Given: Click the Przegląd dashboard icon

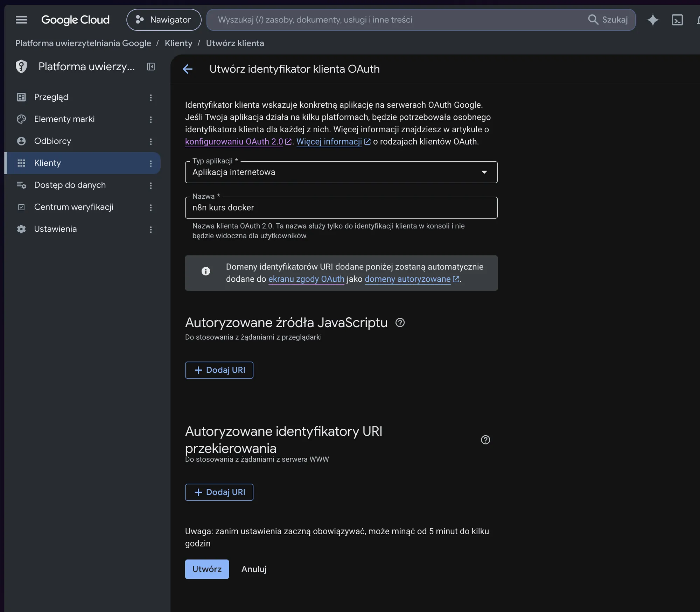Looking at the screenshot, I should pos(21,97).
